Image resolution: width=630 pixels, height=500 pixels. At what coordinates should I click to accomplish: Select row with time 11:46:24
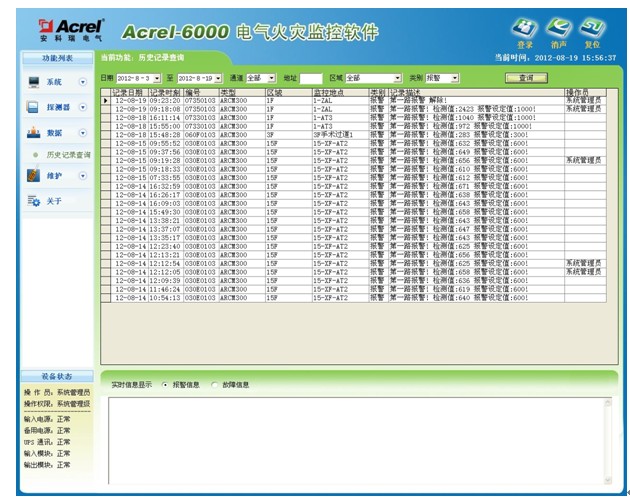tap(354, 289)
